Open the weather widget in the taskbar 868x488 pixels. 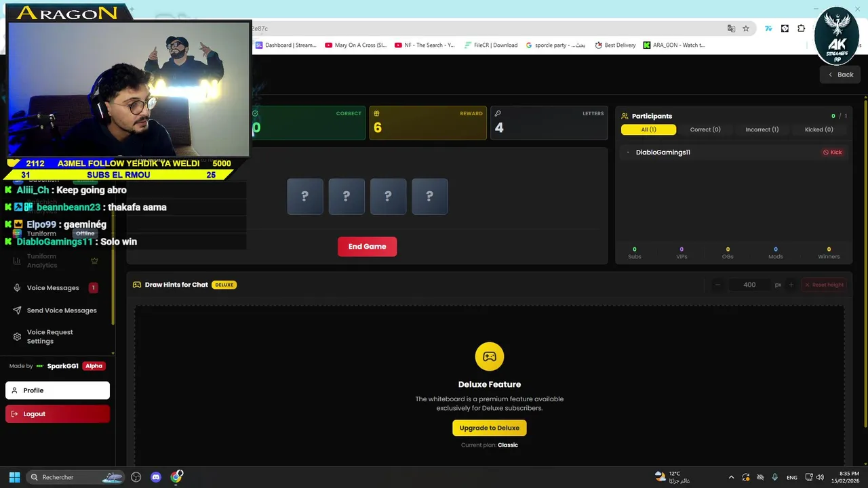click(x=673, y=477)
